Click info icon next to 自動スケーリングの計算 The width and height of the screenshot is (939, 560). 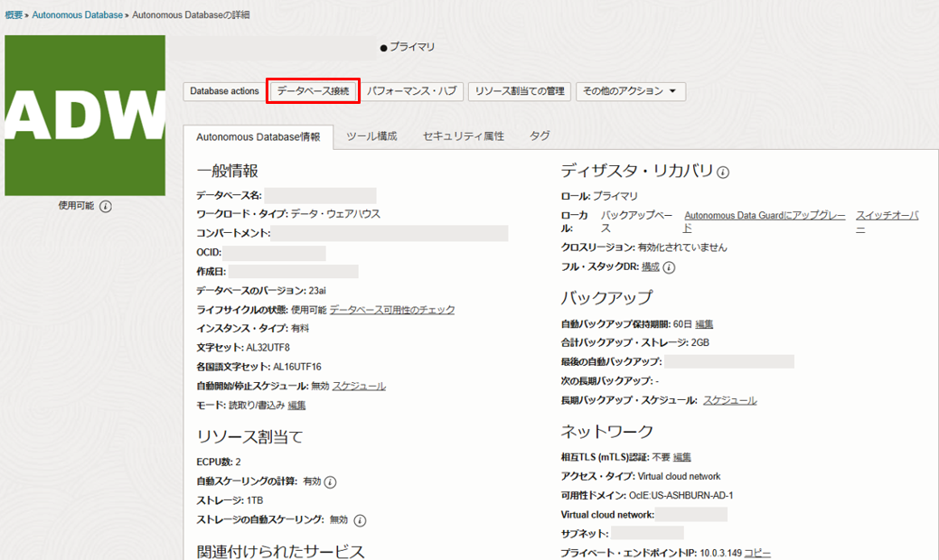click(330, 482)
